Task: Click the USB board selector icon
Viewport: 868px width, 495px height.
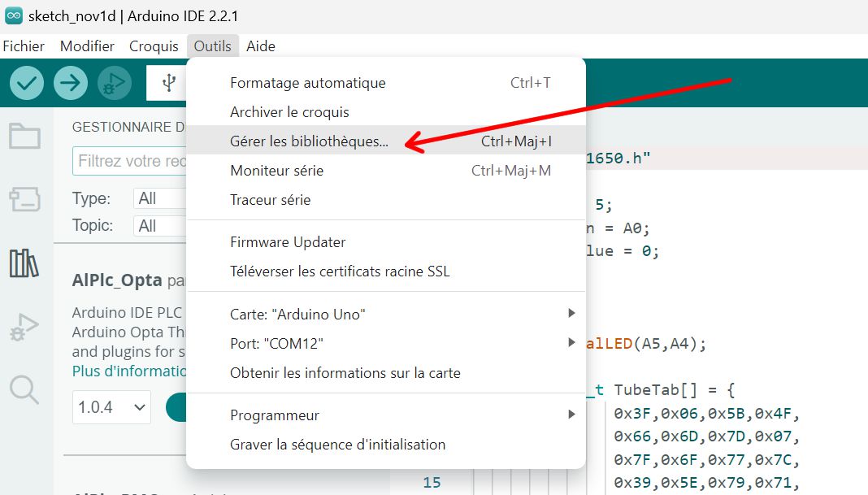Action: (169, 83)
